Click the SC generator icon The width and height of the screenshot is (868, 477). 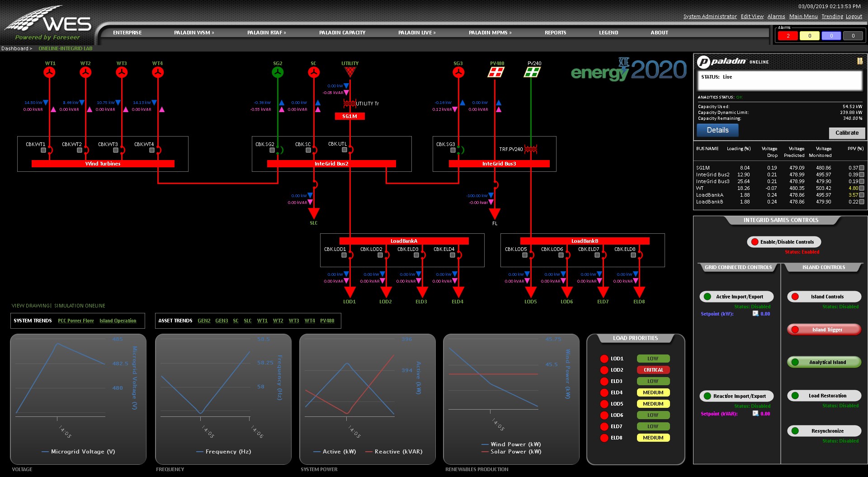pos(314,72)
